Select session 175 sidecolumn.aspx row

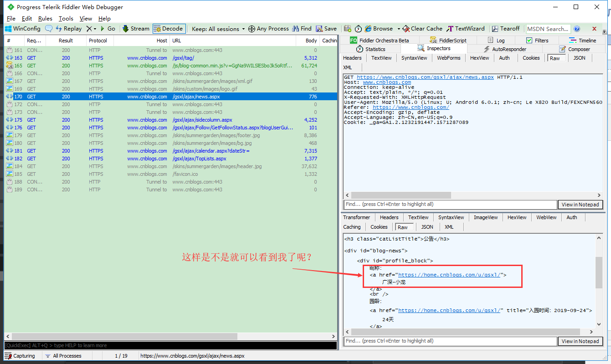click(x=171, y=120)
